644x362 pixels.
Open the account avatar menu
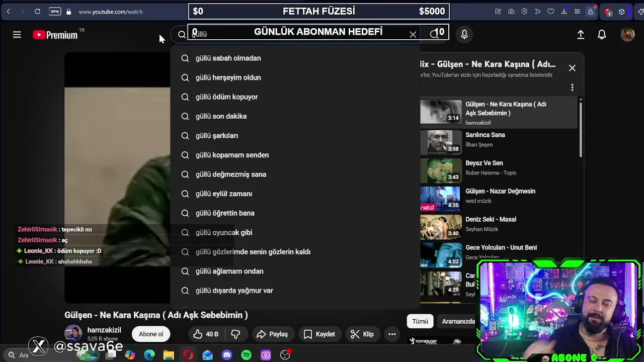[627, 34]
